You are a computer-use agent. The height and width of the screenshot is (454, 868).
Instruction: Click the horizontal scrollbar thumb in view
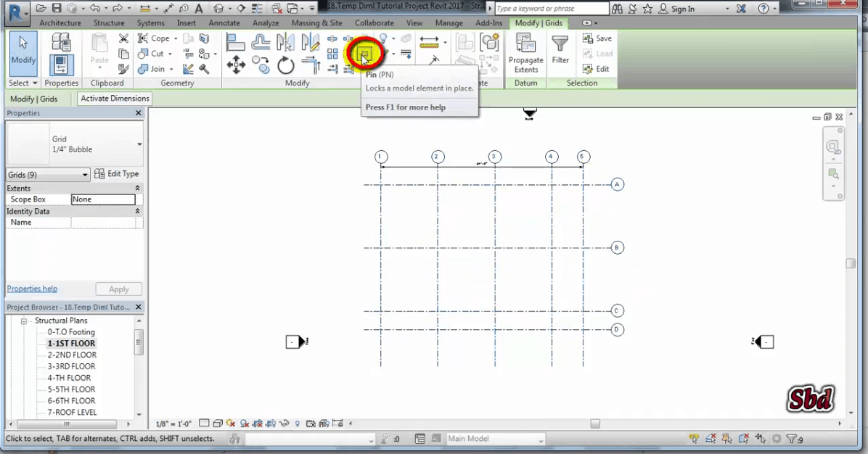595,424
